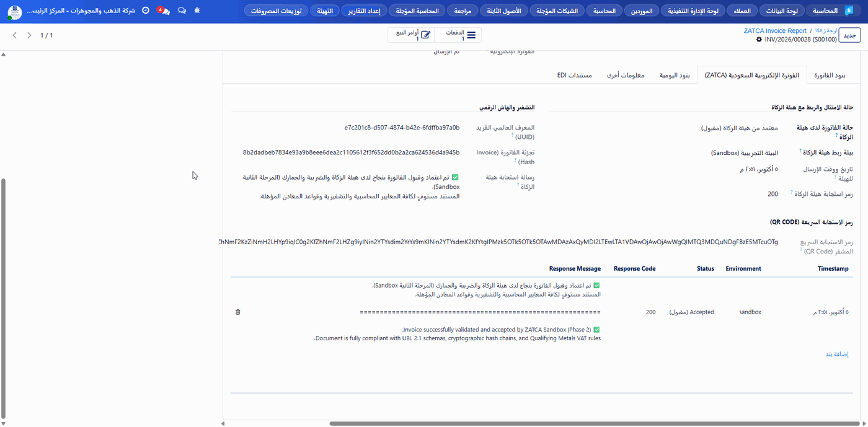Click إضافة بند link
868x427 pixels.
[x=836, y=354]
